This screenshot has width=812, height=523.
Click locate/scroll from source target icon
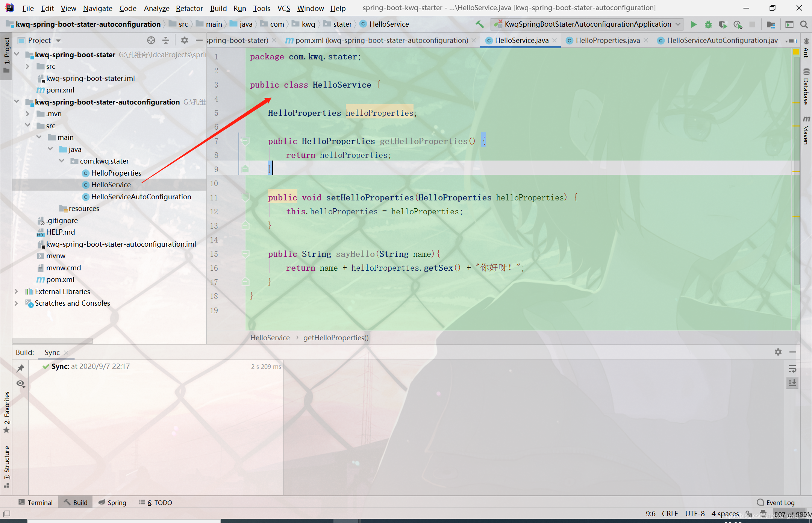click(151, 40)
